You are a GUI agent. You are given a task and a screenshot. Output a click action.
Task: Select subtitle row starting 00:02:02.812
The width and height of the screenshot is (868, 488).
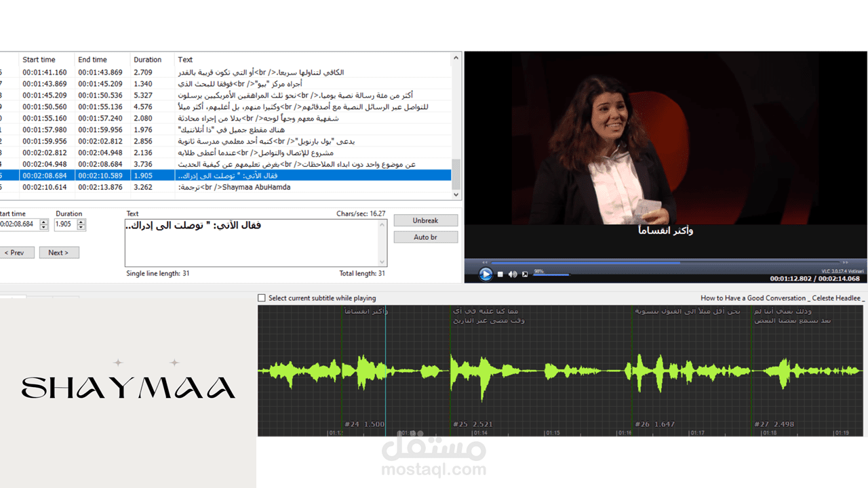click(x=226, y=153)
